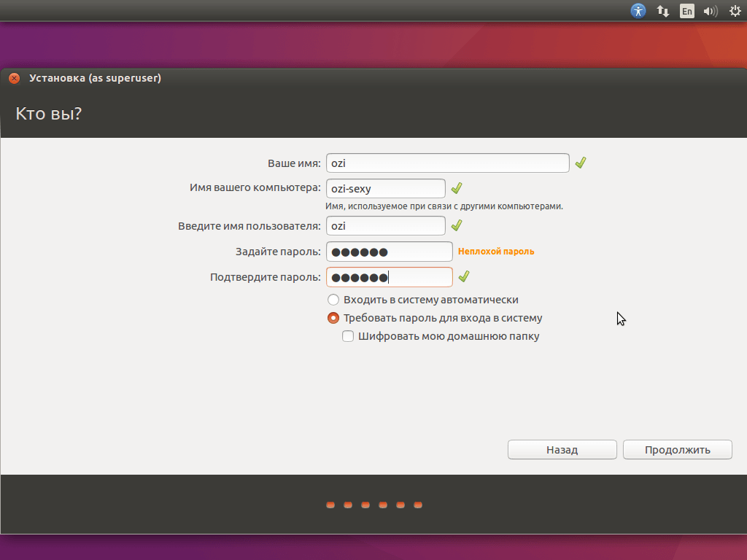This screenshot has width=747, height=560.
Task: Open the sound volume indicator
Action: pos(710,11)
